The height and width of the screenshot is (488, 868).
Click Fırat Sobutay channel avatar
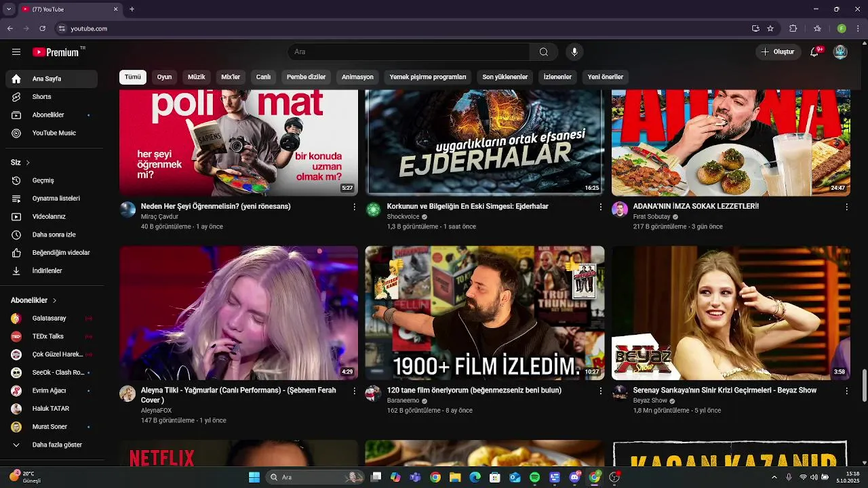click(619, 209)
